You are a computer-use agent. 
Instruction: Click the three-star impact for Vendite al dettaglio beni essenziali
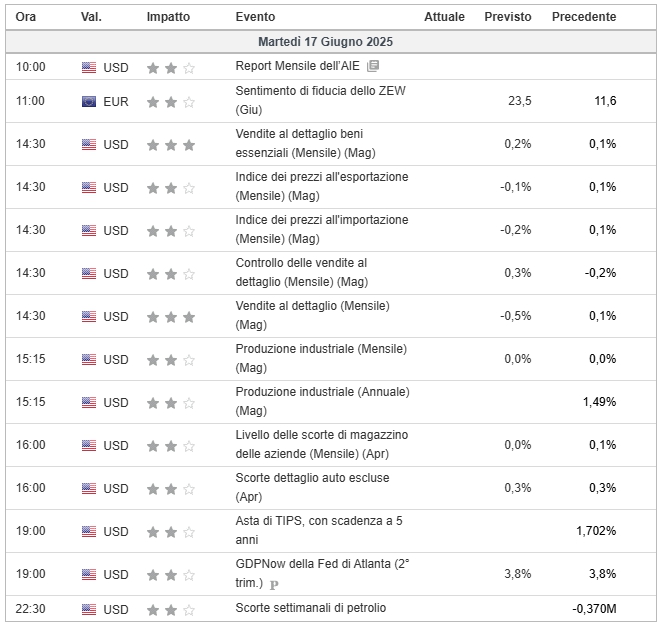pyautogui.click(x=171, y=145)
